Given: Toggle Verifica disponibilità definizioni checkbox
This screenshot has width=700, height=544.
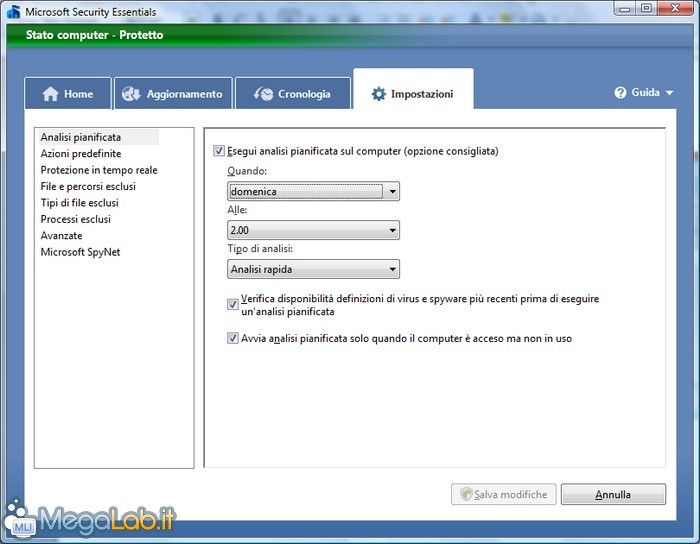Looking at the screenshot, I should [233, 304].
